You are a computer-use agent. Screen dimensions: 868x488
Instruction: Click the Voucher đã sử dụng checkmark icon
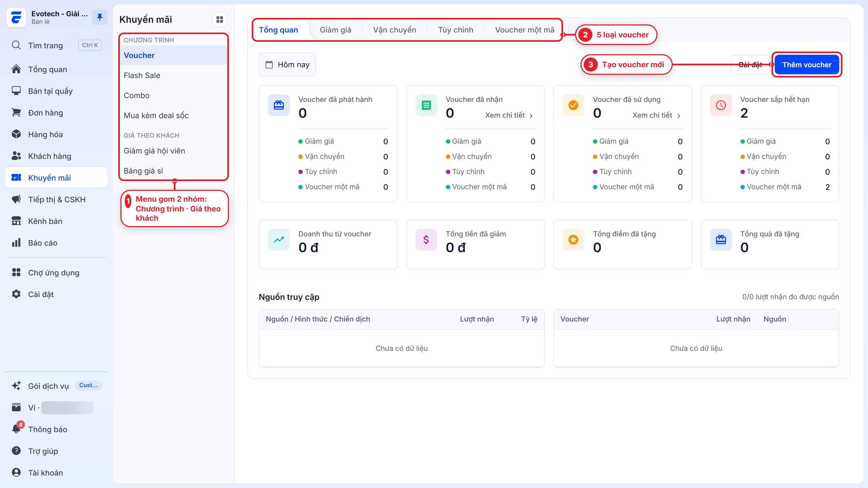[x=573, y=105]
